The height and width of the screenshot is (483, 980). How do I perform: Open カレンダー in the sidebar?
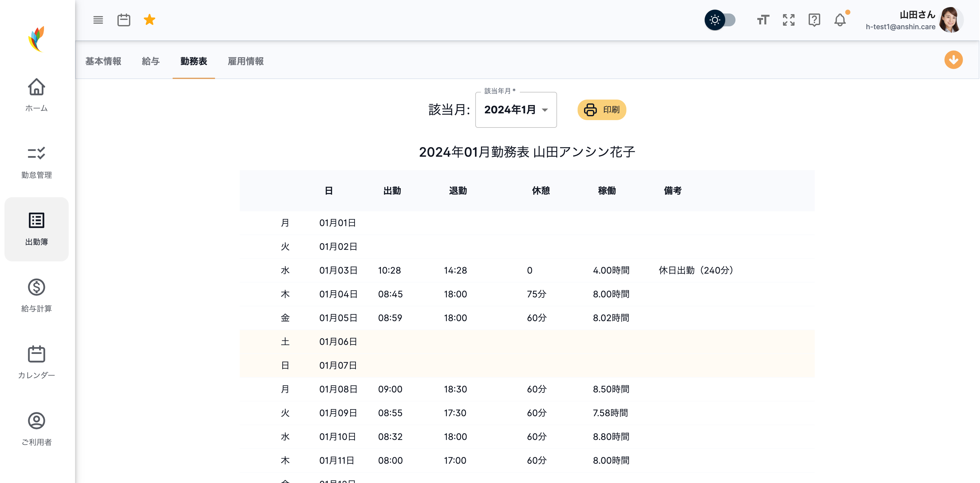37,362
